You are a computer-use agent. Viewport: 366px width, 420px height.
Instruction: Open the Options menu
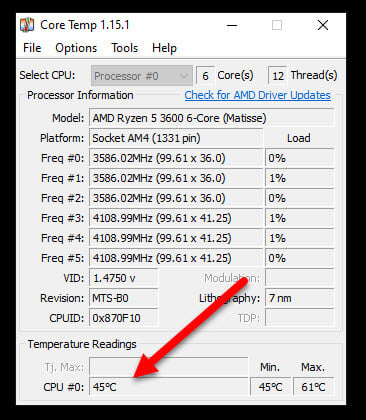click(x=76, y=48)
